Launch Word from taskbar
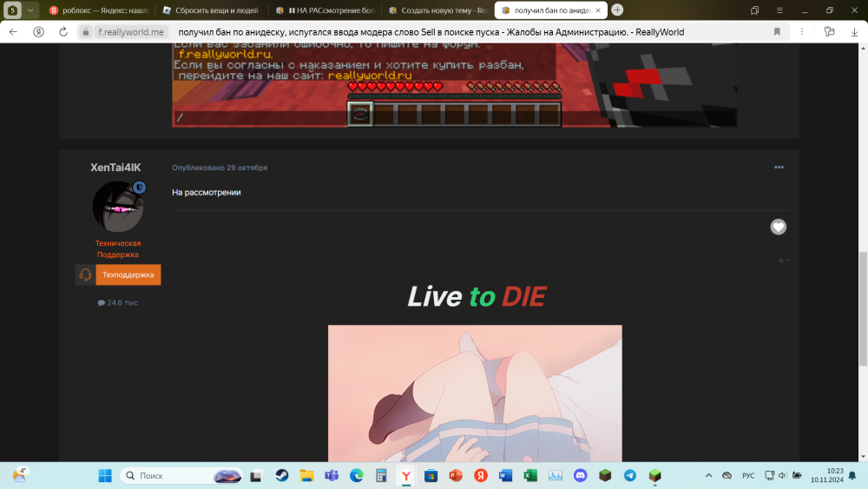 point(505,475)
